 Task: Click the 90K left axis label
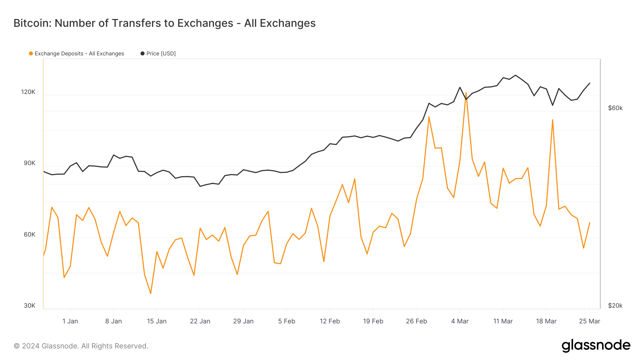coord(30,163)
